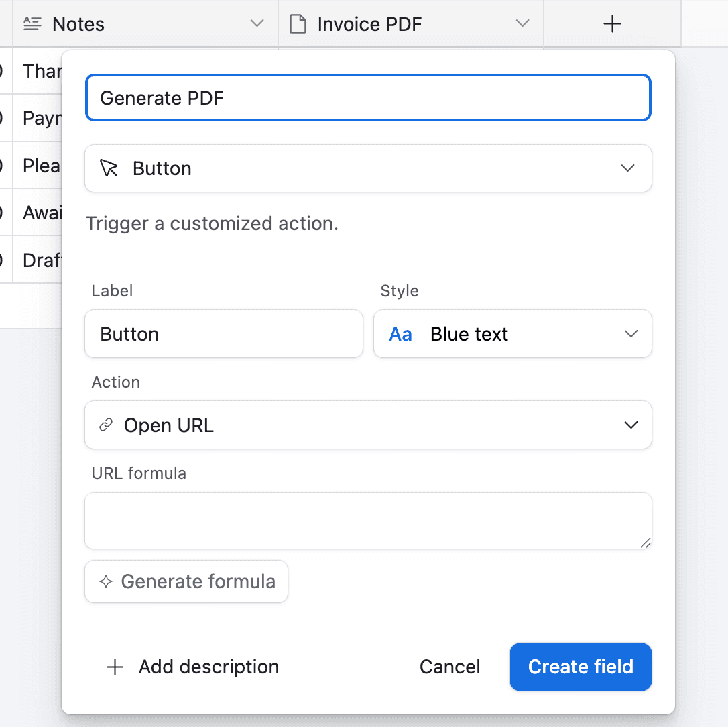Expand the Button field type chevron
The width and height of the screenshot is (728, 727).
click(x=627, y=168)
